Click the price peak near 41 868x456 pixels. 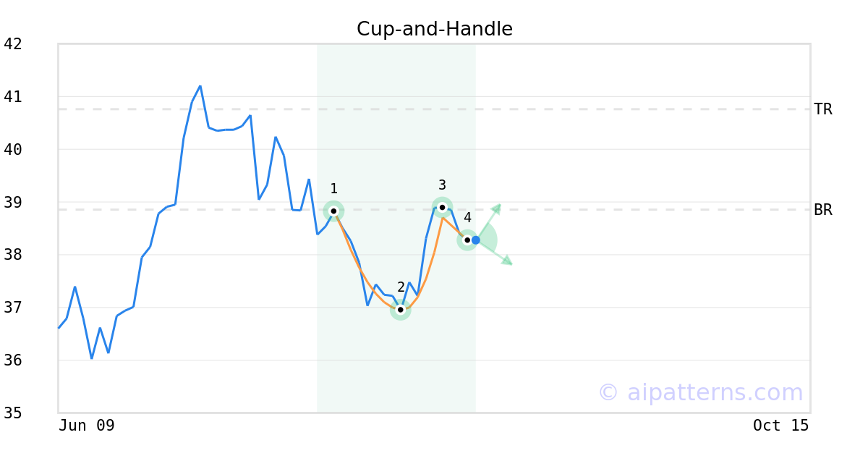(x=200, y=86)
